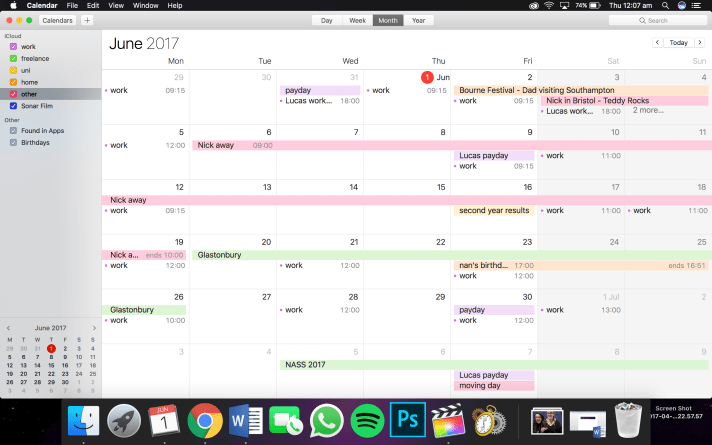Disable the Birthdays calendar checkbox
Image resolution: width=712 pixels, height=445 pixels.
tap(13, 143)
